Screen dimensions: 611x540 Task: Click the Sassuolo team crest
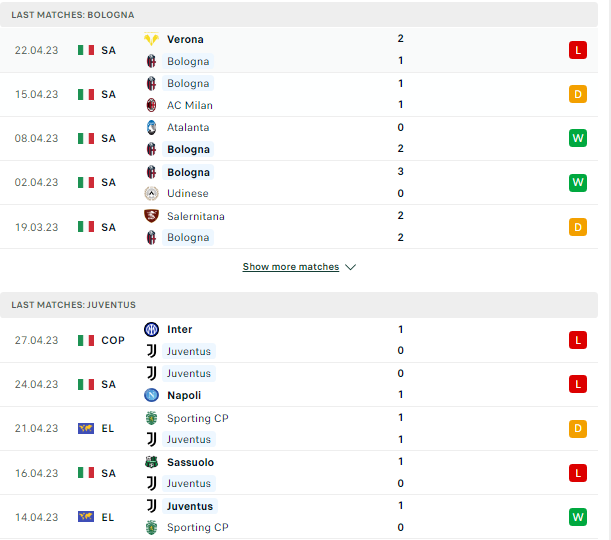point(151,462)
